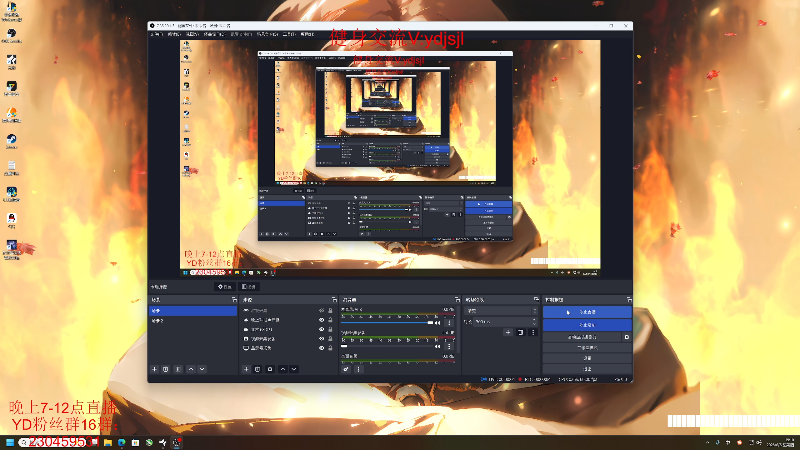Open the Profile menu in OBS

[x=241, y=34]
